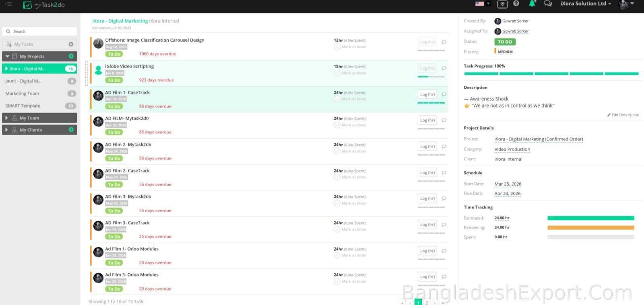
Task: Edit the task description
Action: click(623, 115)
